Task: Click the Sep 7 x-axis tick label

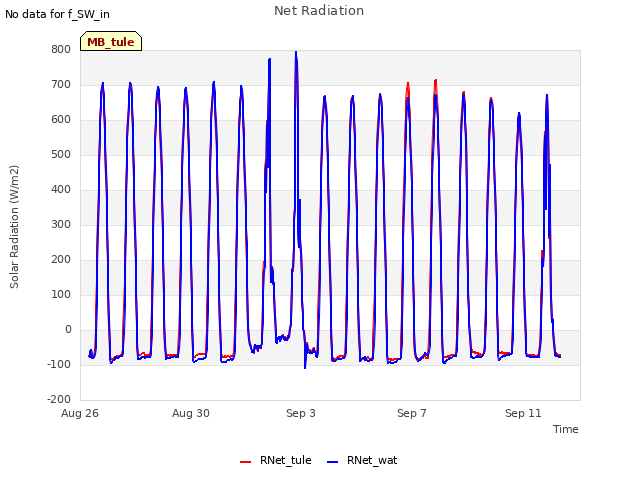Action: click(412, 413)
